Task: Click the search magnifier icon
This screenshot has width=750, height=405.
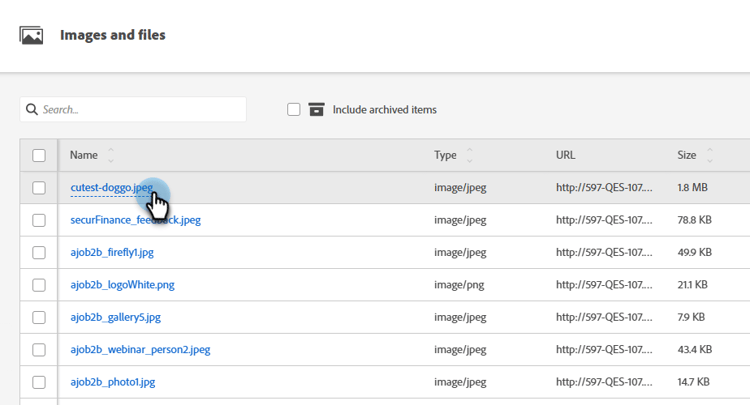Action: 32,109
